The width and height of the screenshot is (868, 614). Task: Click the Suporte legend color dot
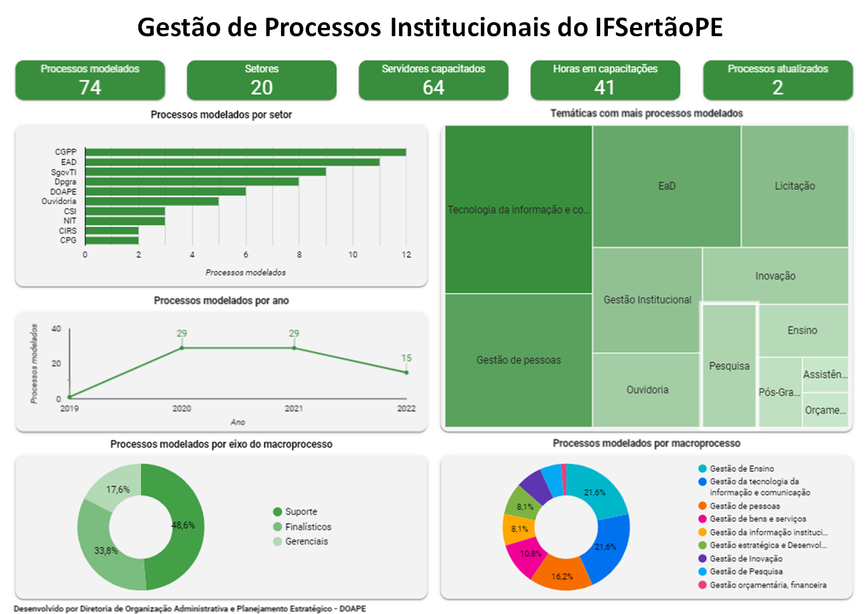click(277, 512)
